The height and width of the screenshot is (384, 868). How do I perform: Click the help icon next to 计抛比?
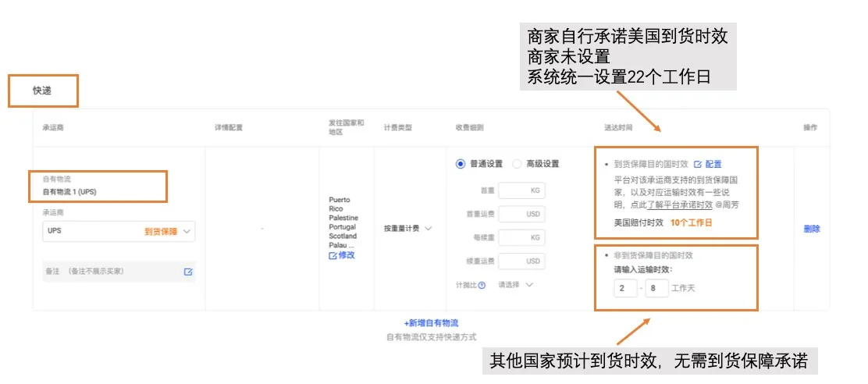tap(482, 285)
